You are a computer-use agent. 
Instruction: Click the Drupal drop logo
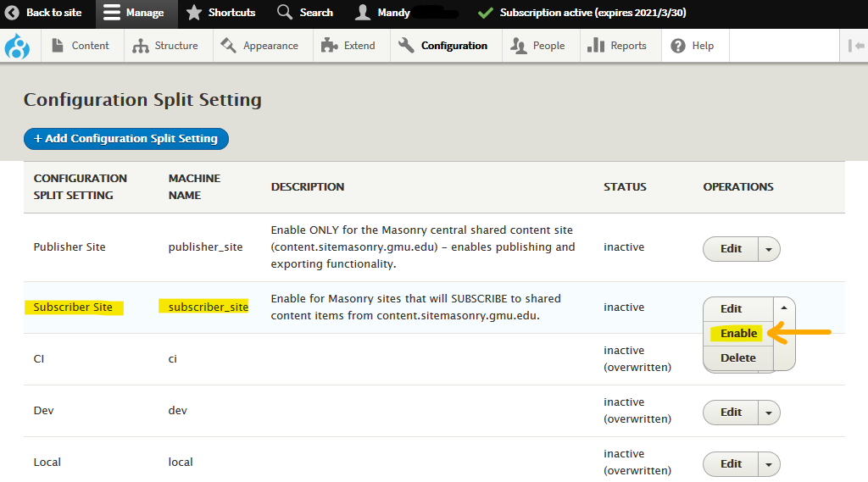pyautogui.click(x=17, y=46)
